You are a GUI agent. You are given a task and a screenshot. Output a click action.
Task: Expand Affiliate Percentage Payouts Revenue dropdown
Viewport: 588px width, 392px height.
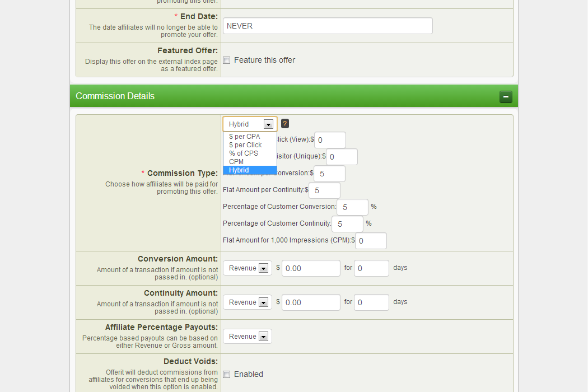(248, 337)
